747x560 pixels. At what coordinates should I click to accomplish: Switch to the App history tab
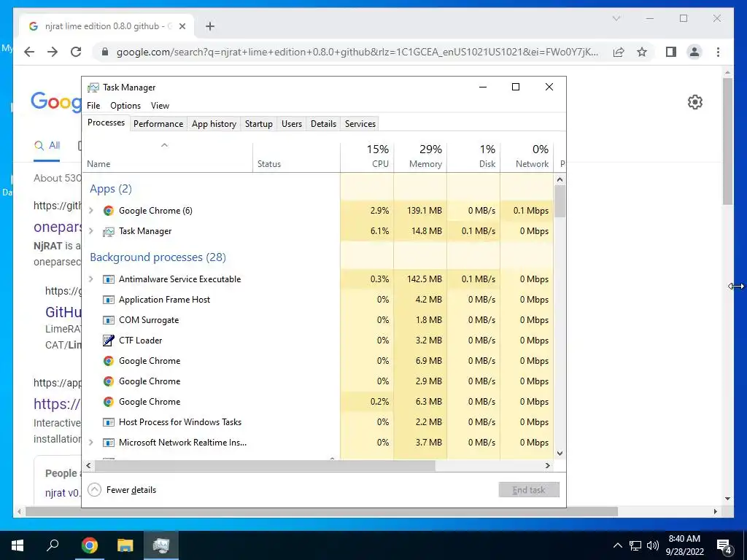214,124
